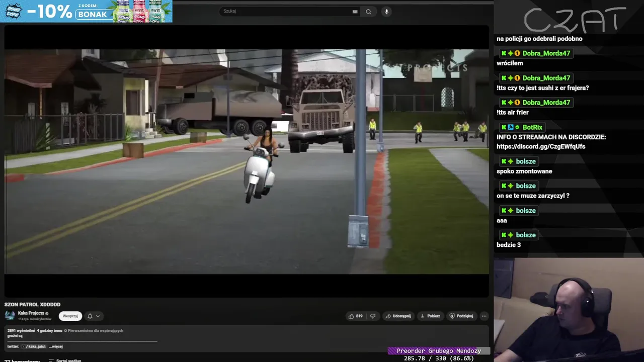Download the video via Pobierz
This screenshot has width=644, height=362.
pos(430,316)
